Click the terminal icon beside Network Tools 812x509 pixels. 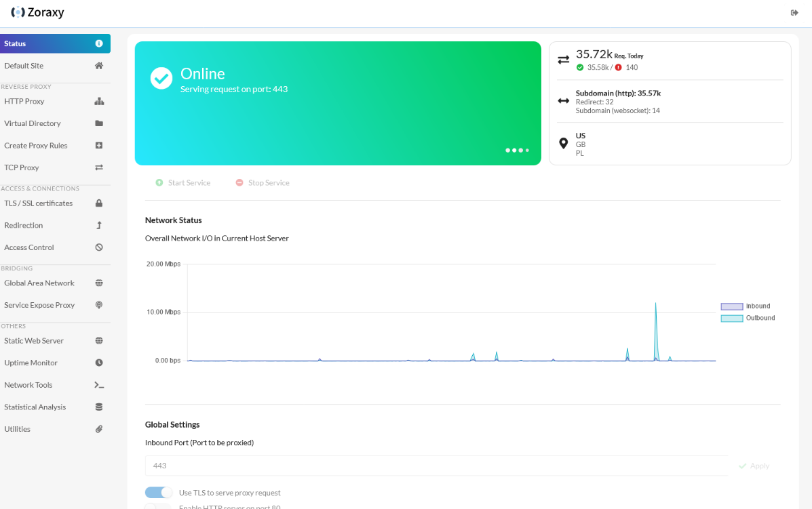tap(99, 385)
